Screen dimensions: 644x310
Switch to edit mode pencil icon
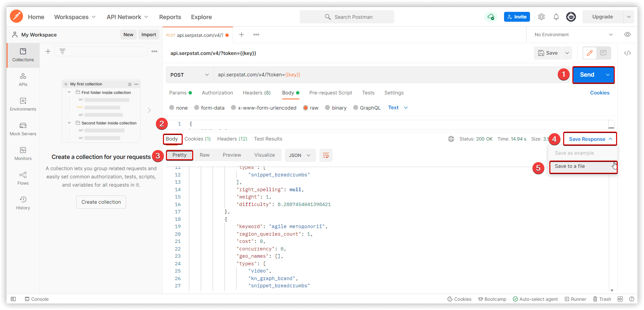(590, 53)
